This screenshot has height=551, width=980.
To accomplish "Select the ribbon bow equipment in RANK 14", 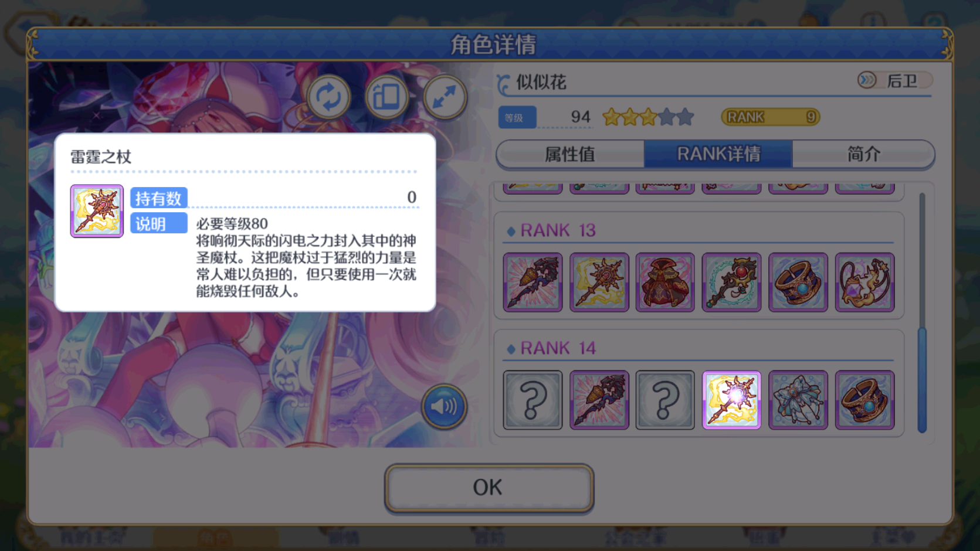I will 798,400.
